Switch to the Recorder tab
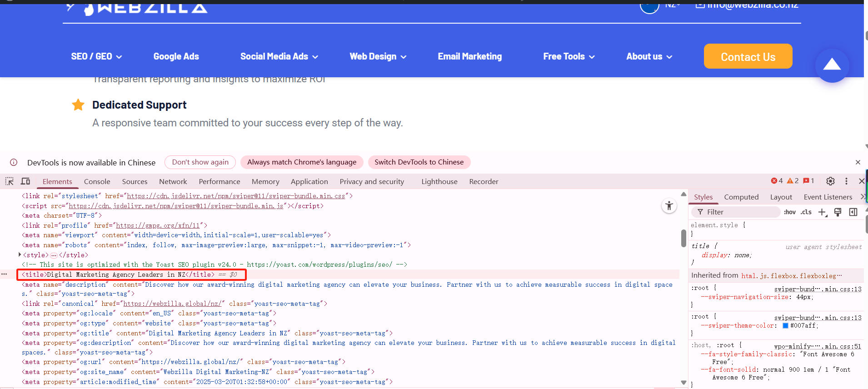Viewport: 868px width, 389px height. pos(484,181)
